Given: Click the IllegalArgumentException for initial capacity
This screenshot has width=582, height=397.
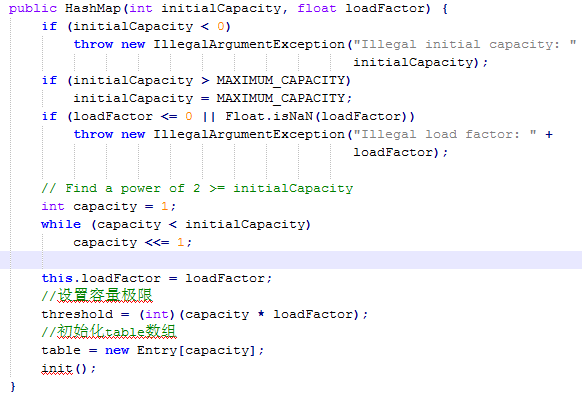Looking at the screenshot, I should tap(249, 45).
